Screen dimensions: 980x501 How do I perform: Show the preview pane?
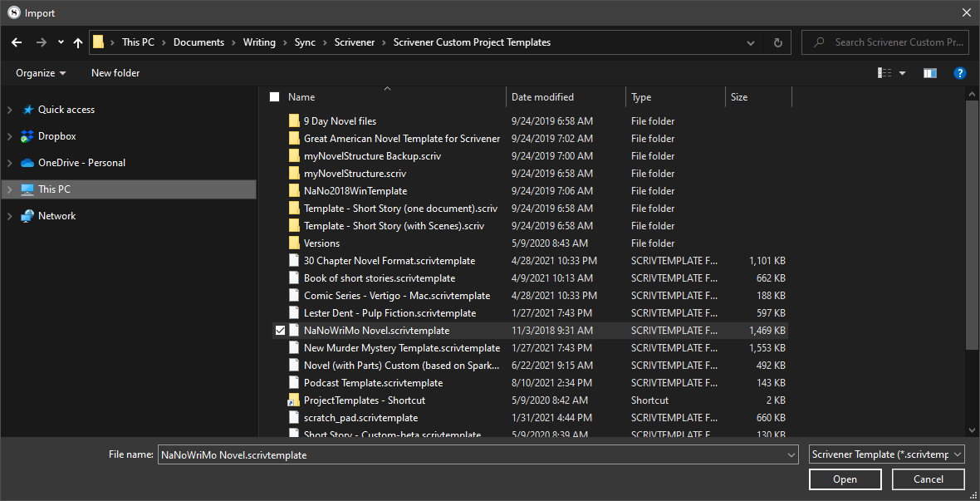tap(930, 73)
